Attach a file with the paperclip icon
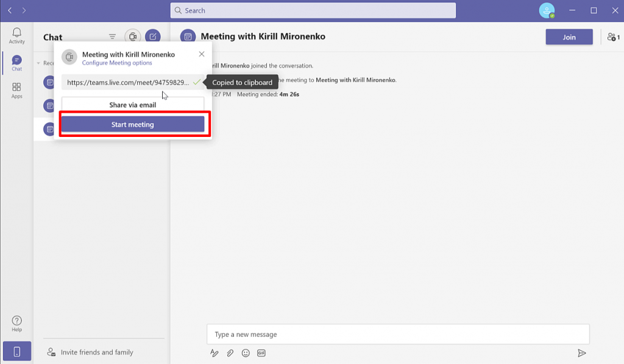 (230, 353)
